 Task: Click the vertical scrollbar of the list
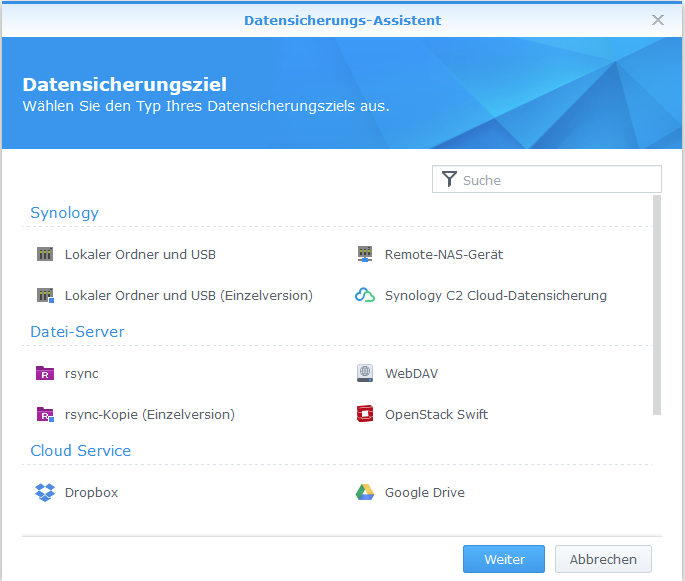coord(657,305)
